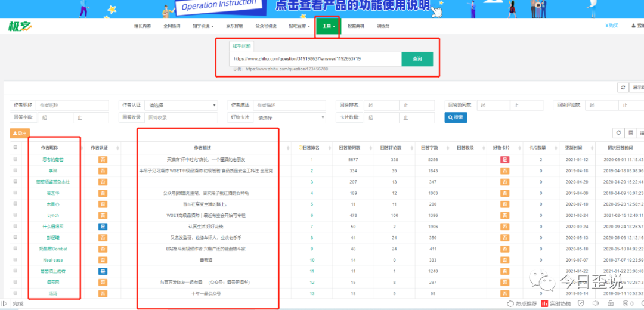Viewport: 644px width, 310px height.
Task: Click sort arrows on 好物卡片 column
Action: coord(519,148)
